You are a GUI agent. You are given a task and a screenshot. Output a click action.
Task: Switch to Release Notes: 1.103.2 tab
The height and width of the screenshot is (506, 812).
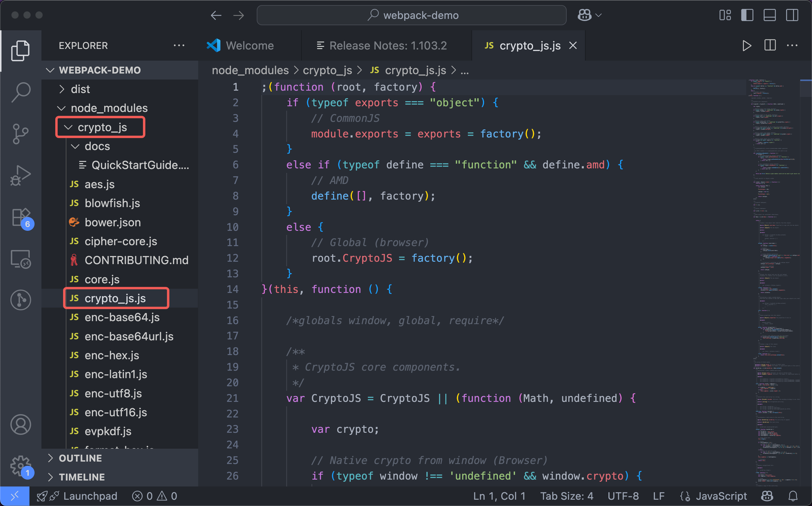(x=387, y=46)
